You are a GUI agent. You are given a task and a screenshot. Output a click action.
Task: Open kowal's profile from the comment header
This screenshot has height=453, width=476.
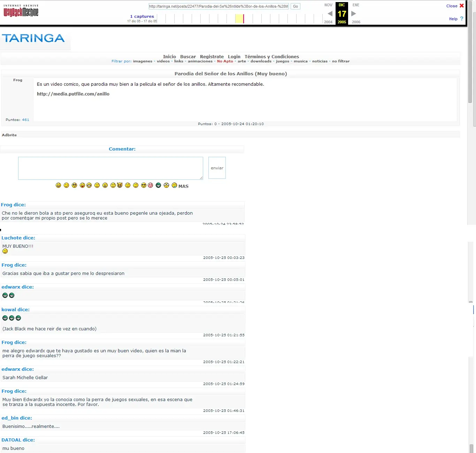coord(9,309)
